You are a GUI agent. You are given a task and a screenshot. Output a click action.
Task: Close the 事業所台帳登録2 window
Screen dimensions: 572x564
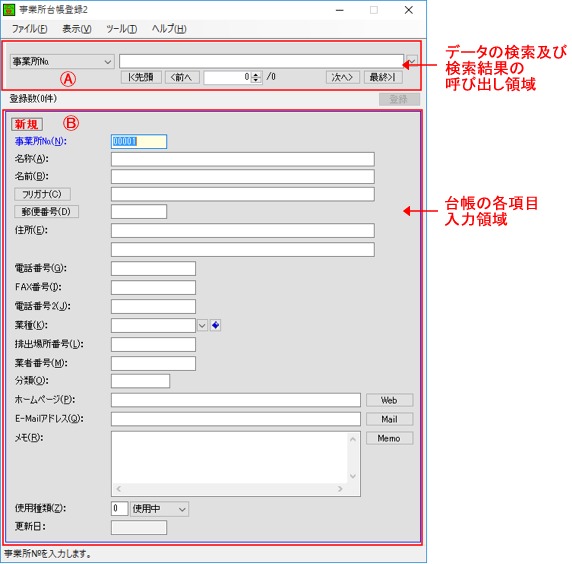(x=409, y=10)
